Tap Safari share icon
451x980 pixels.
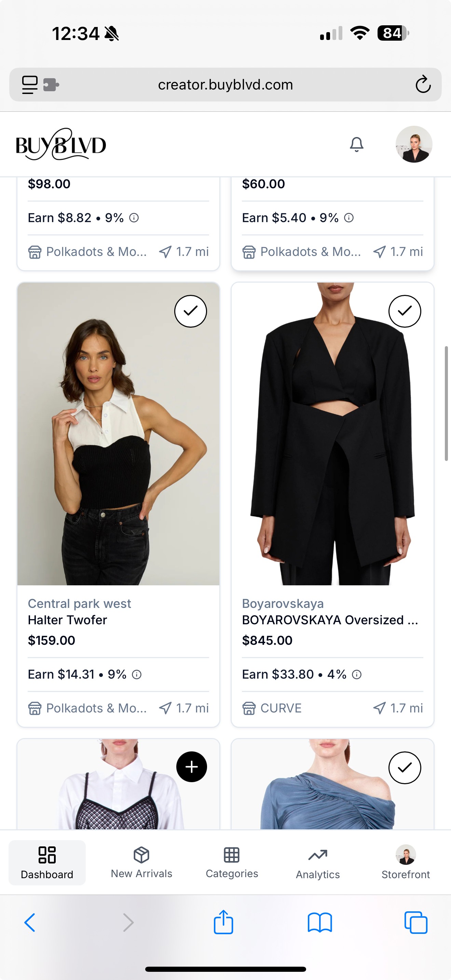pyautogui.click(x=223, y=922)
